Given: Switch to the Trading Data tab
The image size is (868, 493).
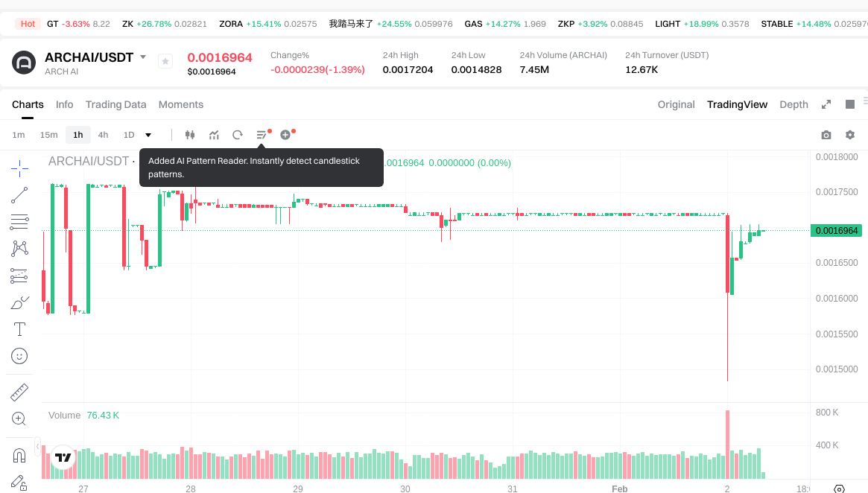Looking at the screenshot, I should pos(115,104).
